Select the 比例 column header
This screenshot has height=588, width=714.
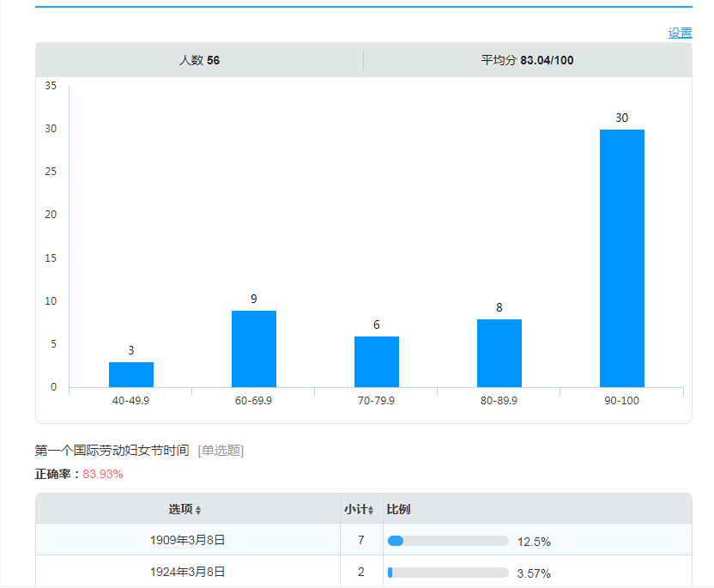tap(398, 509)
